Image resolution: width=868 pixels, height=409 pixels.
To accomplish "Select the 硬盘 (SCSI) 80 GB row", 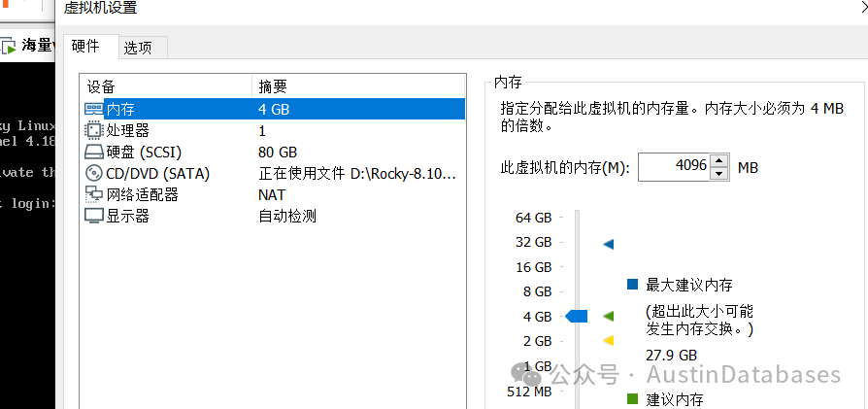I will click(x=272, y=152).
